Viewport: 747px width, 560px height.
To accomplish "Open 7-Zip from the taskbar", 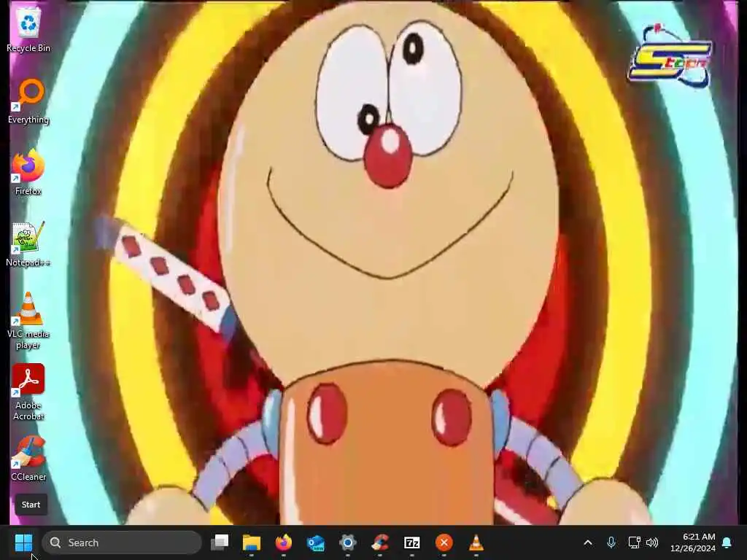I will [412, 542].
